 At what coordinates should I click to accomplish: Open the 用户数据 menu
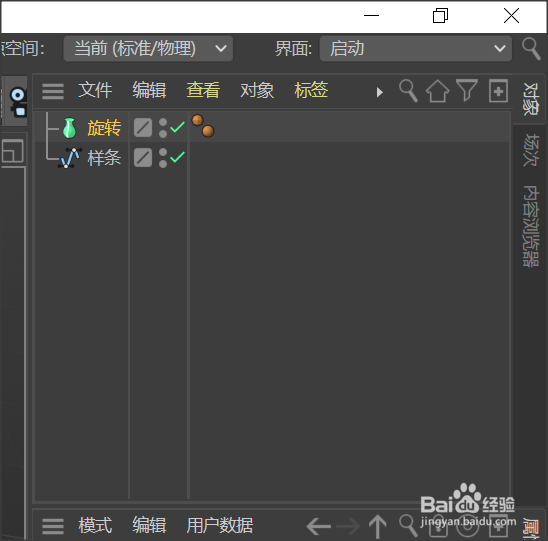[219, 526]
